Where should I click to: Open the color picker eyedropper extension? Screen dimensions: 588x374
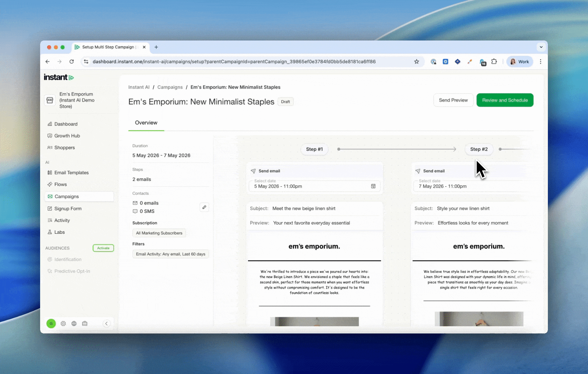click(x=470, y=62)
